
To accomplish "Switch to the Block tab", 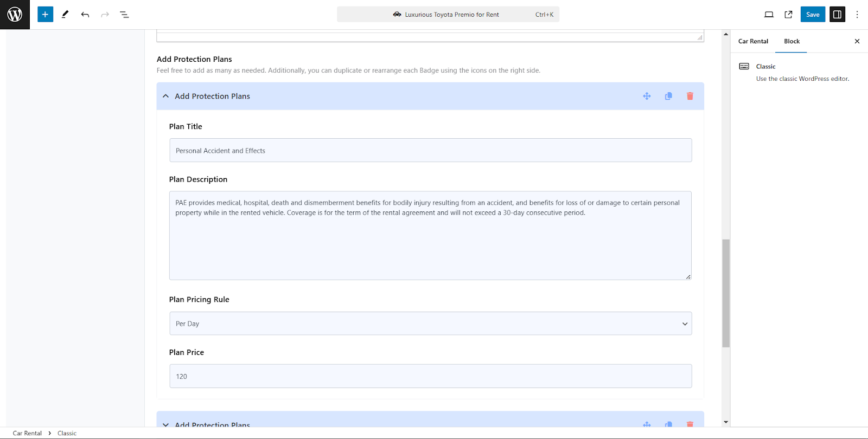I will pyautogui.click(x=792, y=41).
